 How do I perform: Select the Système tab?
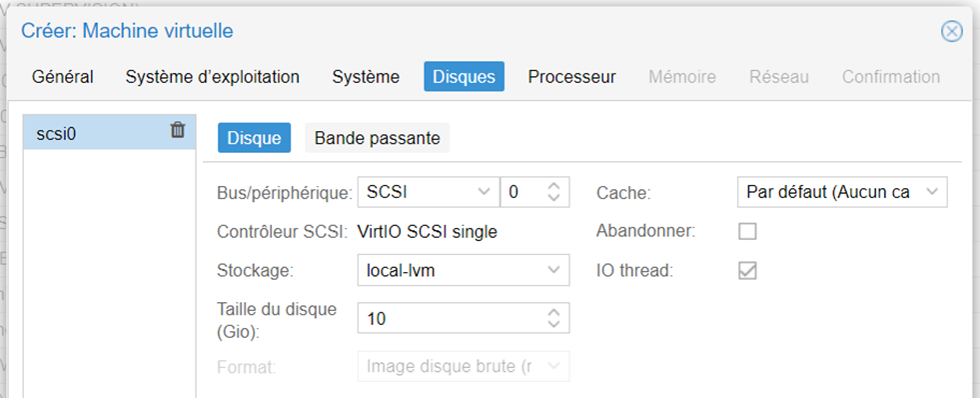coord(366,77)
